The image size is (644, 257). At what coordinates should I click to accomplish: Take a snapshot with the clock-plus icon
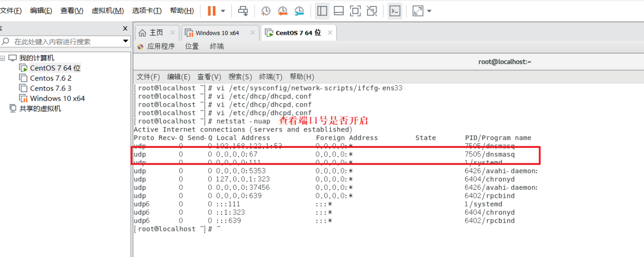(x=266, y=10)
